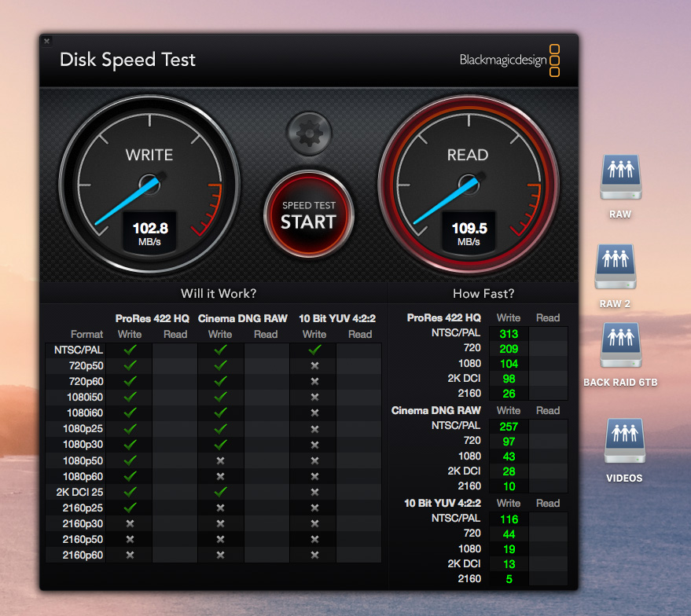691x616 pixels.
Task: Click the Cinema DNG RAW 2K DCI 25 checkmark
Action: coord(220,492)
